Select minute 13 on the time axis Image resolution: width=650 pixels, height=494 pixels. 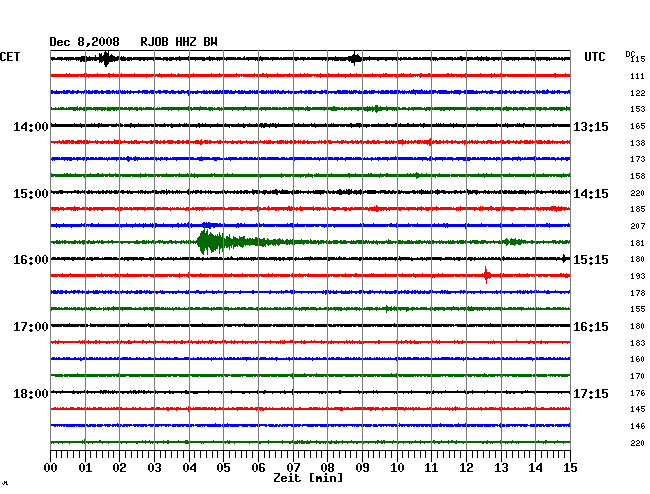pyautogui.click(x=501, y=467)
